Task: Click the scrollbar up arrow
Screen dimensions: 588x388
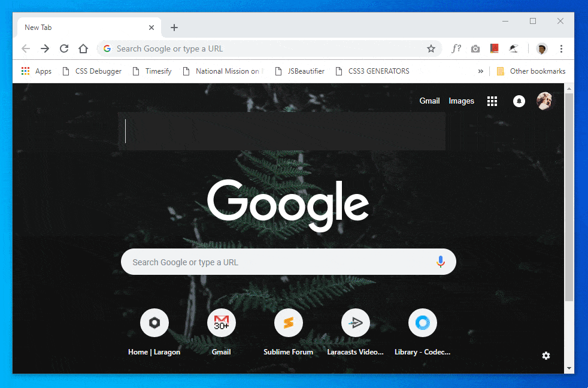Action: [x=569, y=89]
